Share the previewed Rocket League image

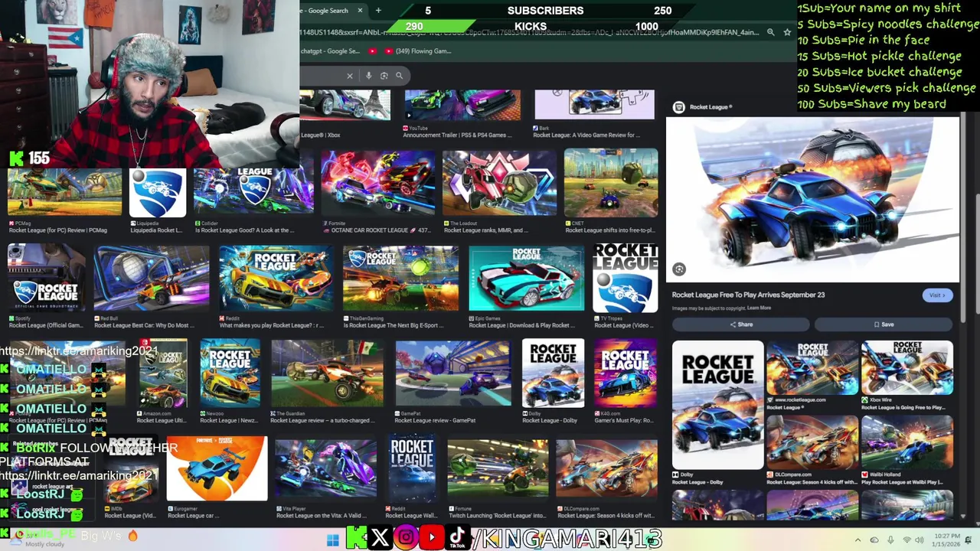741,324
